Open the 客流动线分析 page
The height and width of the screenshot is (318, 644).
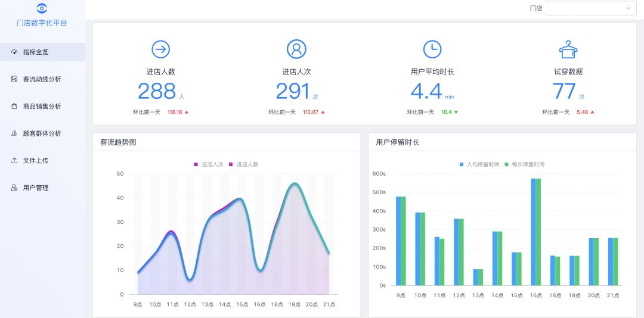[42, 79]
